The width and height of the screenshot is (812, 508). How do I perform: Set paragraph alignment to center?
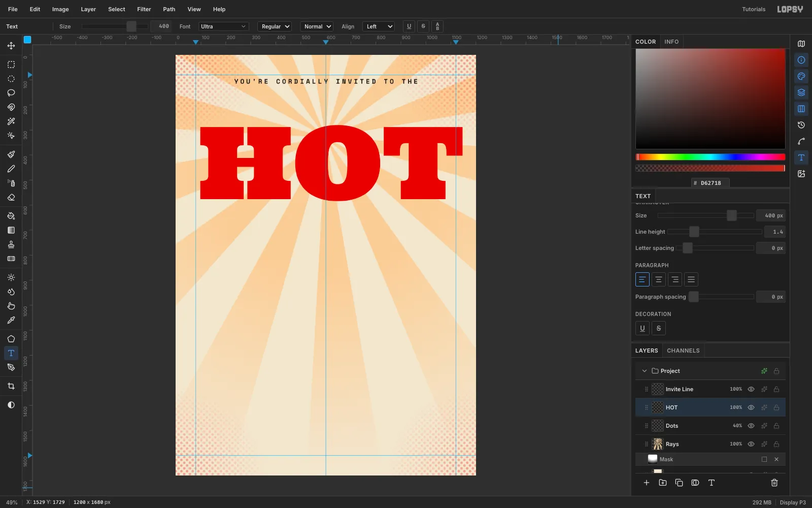click(659, 279)
